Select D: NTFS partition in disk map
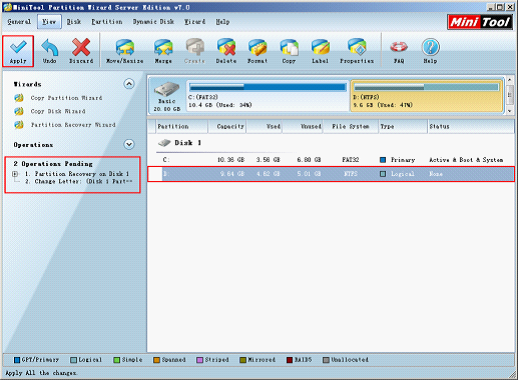The height and width of the screenshot is (380, 518). [x=427, y=96]
